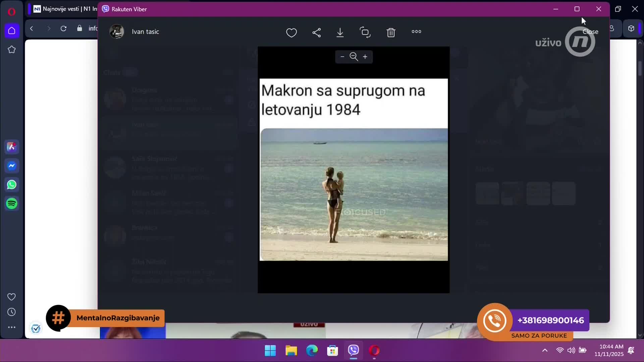Zoom out with the minus button
The width and height of the screenshot is (644, 362).
click(342, 57)
